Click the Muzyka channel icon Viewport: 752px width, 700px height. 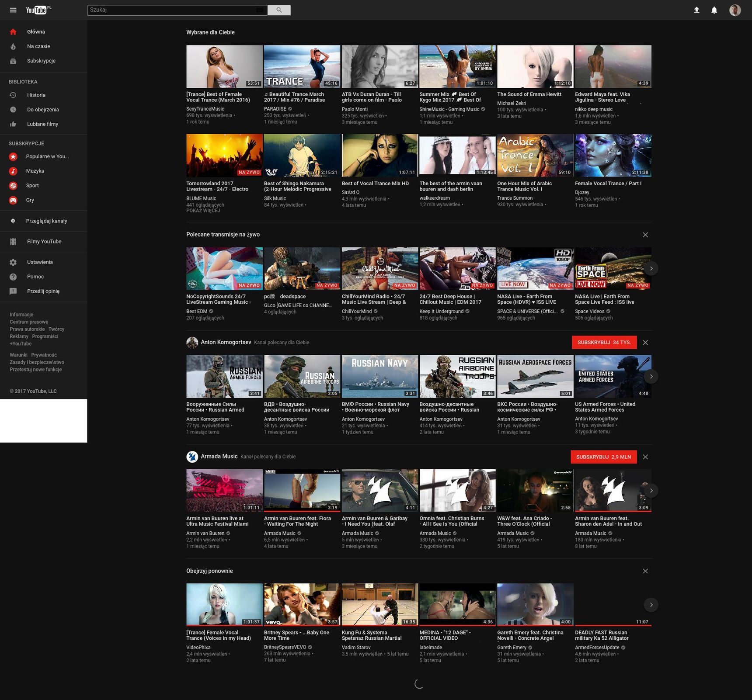[x=13, y=171]
